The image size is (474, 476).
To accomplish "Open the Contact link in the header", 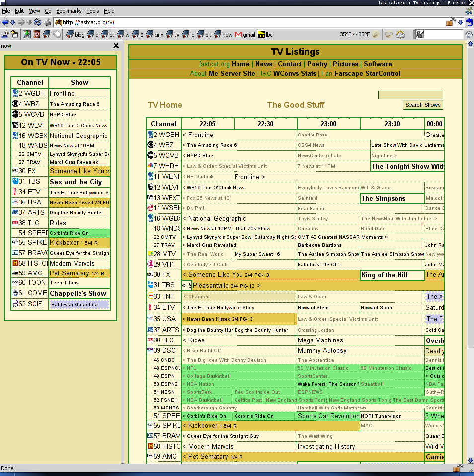I will point(290,64).
